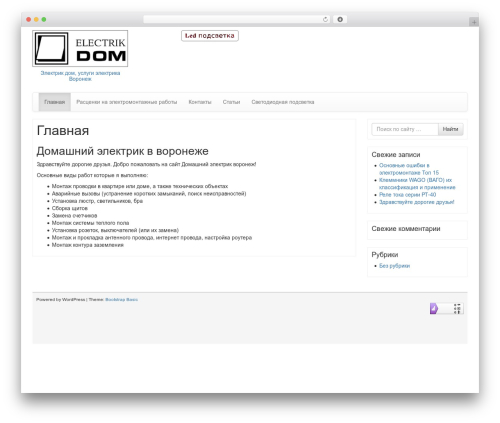The height and width of the screenshot is (423, 500).
Task: Click the Замена счетчиков list item
Action: point(74,216)
